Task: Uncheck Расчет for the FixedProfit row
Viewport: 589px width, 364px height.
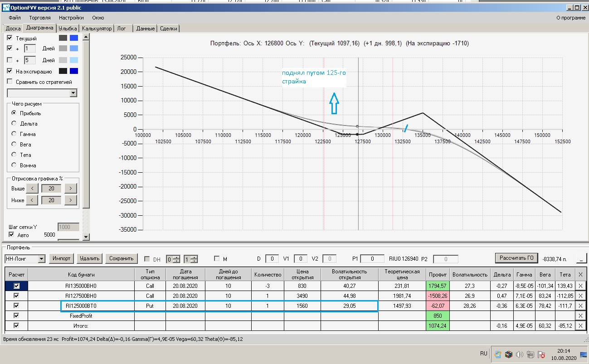Action: coord(17,316)
